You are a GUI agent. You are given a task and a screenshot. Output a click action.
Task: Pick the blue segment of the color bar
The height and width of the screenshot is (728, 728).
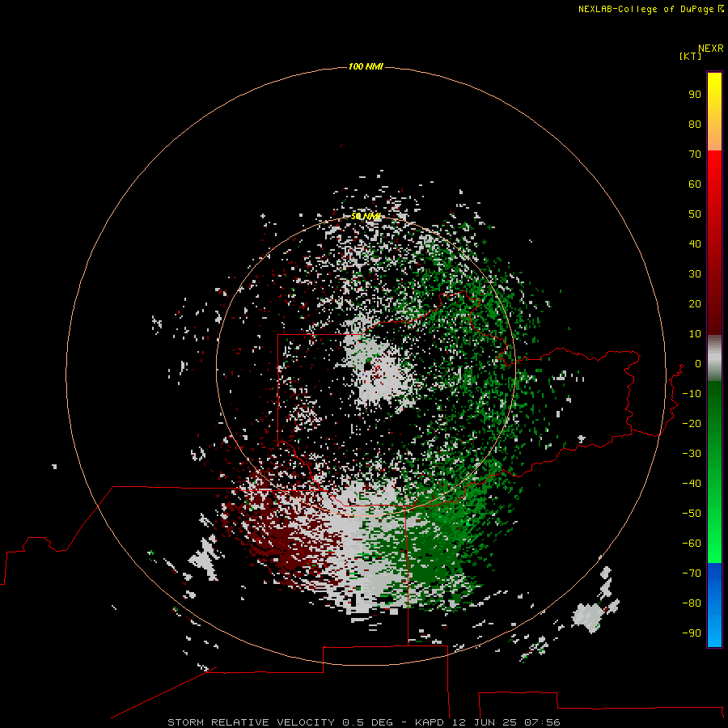click(714, 605)
